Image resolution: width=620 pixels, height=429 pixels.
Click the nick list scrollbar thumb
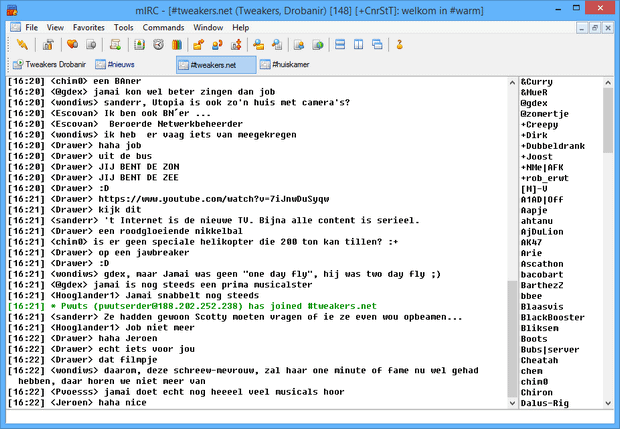[x=608, y=120]
